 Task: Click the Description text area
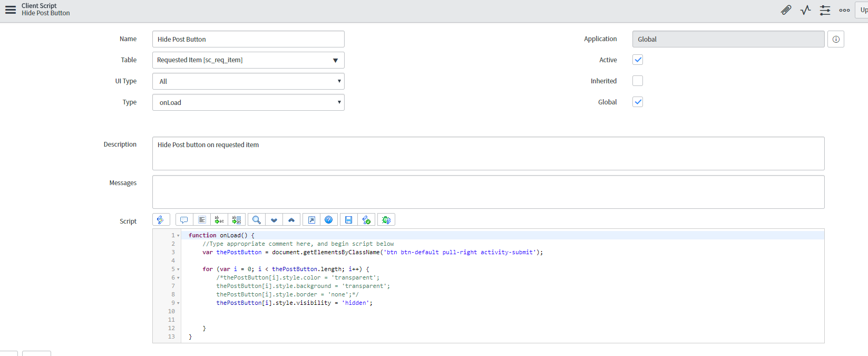tap(488, 153)
